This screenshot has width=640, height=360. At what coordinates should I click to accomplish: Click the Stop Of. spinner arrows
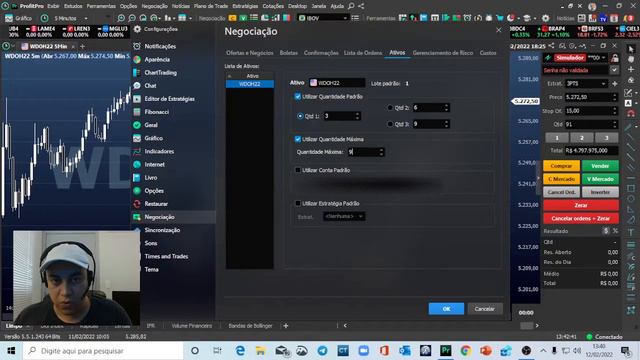click(615, 111)
